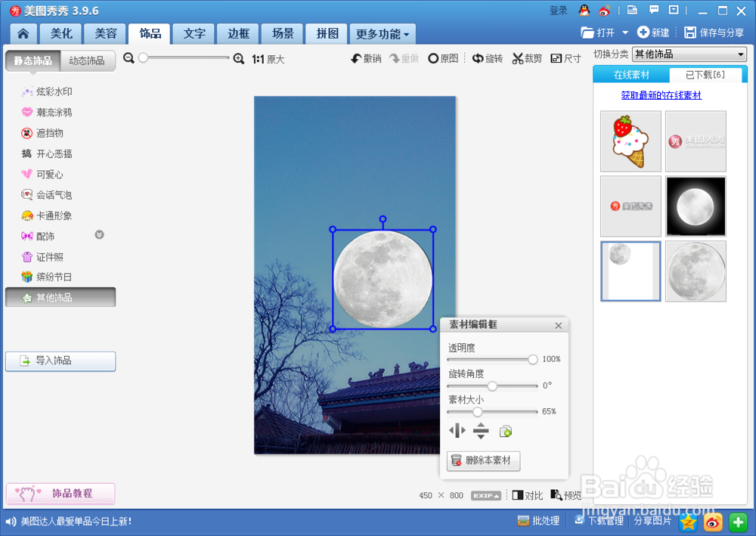Expand the 打开 dropdown arrow

click(625, 33)
